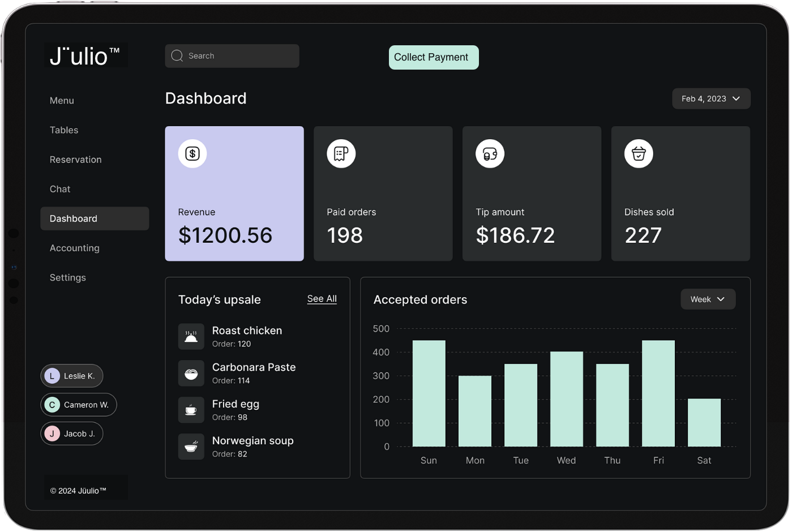Open the Feb 4, 2023 date dropdown
Screen dimensions: 792x532
[711, 98]
